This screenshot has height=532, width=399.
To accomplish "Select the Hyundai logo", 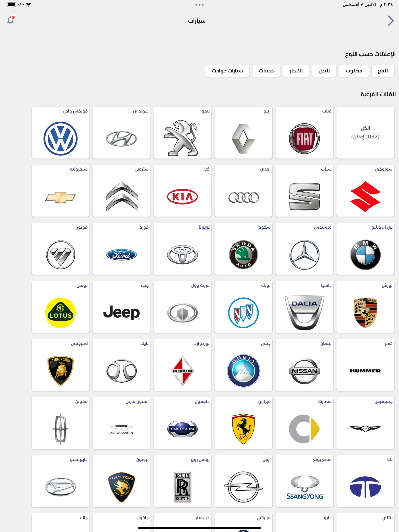I will (121, 139).
